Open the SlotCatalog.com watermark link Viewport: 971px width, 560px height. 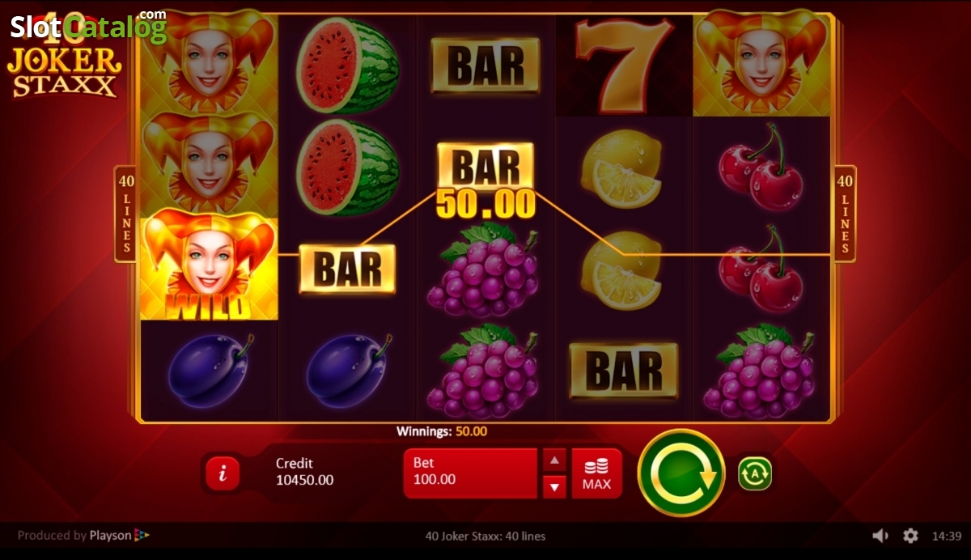[x=88, y=26]
